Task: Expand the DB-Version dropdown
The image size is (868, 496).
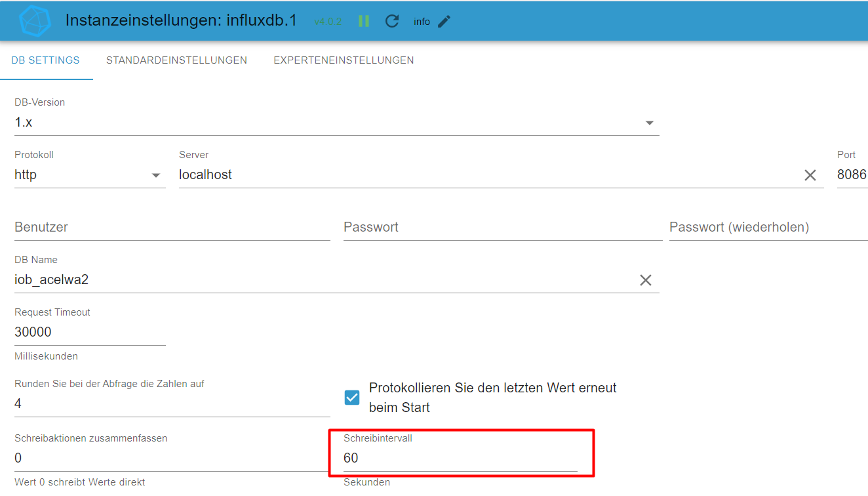Action: coord(650,123)
